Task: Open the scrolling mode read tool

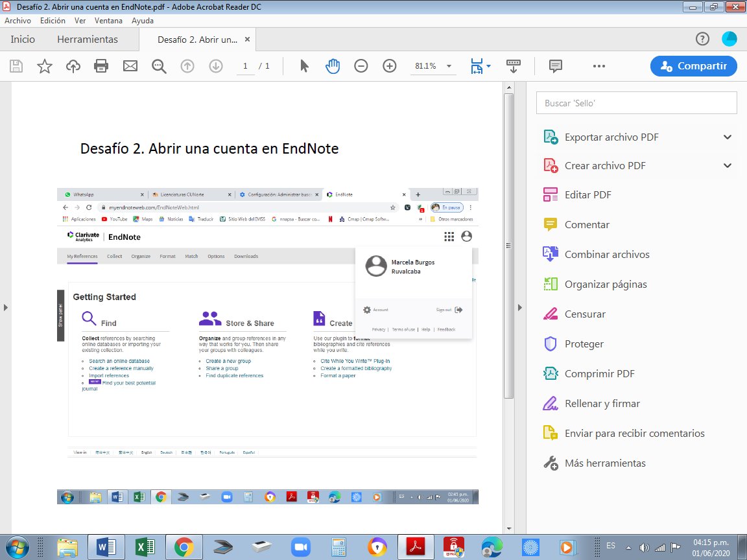Action: click(x=513, y=65)
